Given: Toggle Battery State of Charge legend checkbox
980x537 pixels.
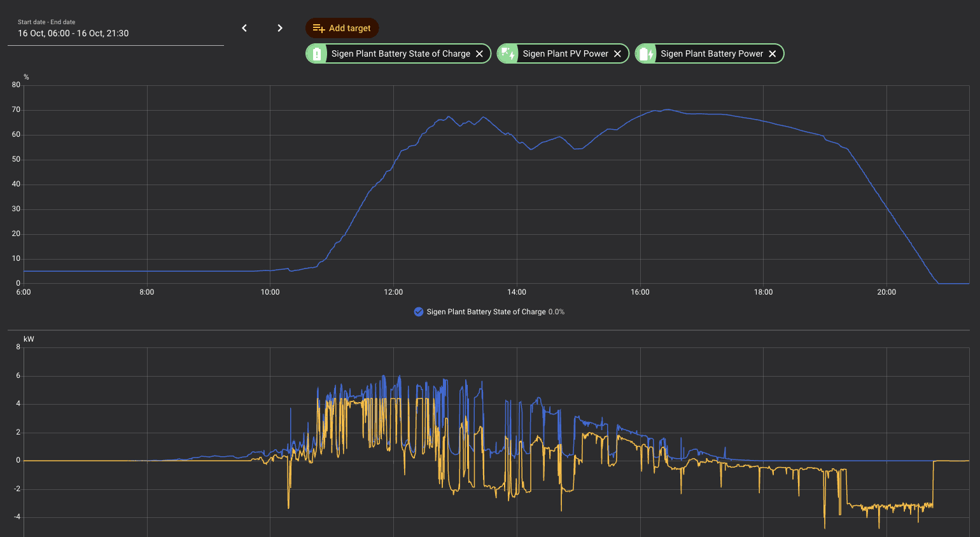Looking at the screenshot, I should click(x=419, y=312).
